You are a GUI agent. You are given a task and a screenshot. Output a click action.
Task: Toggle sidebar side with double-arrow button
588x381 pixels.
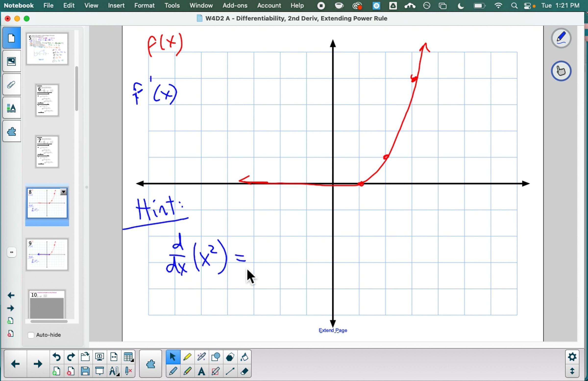click(12, 252)
